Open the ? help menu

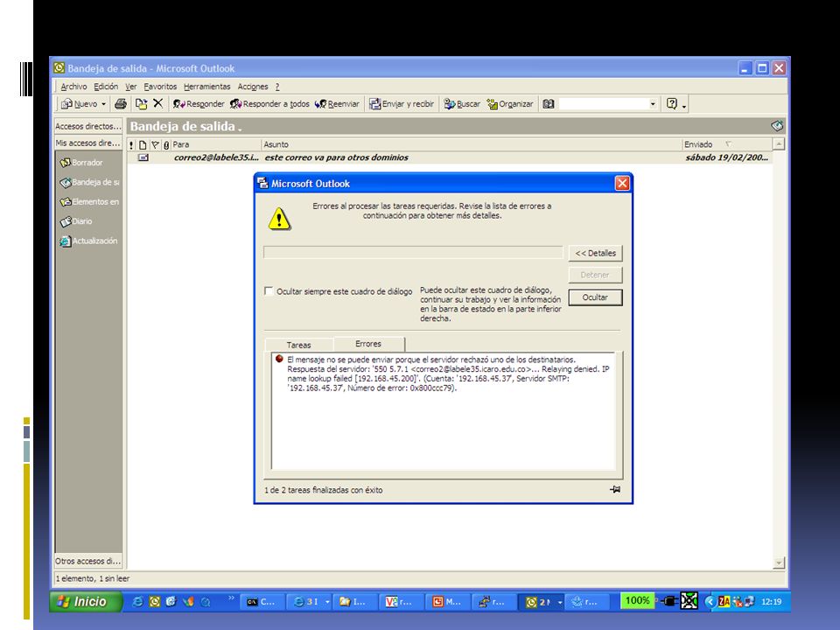pos(277,87)
